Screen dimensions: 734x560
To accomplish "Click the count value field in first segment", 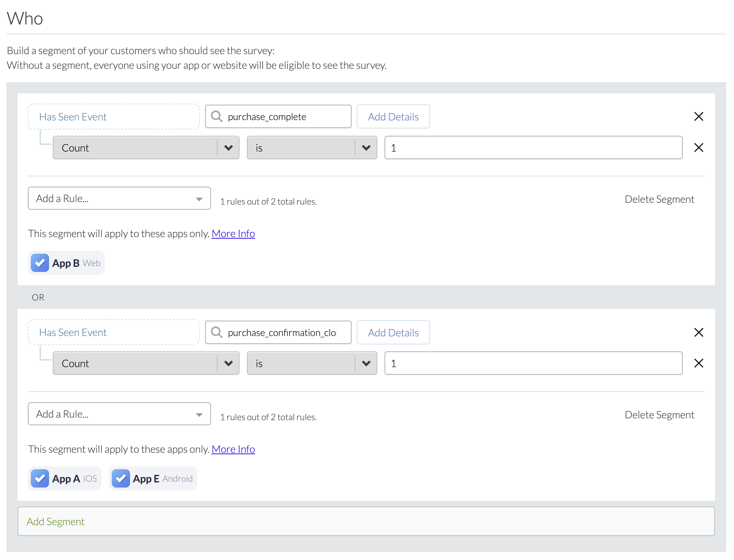I will coord(533,148).
